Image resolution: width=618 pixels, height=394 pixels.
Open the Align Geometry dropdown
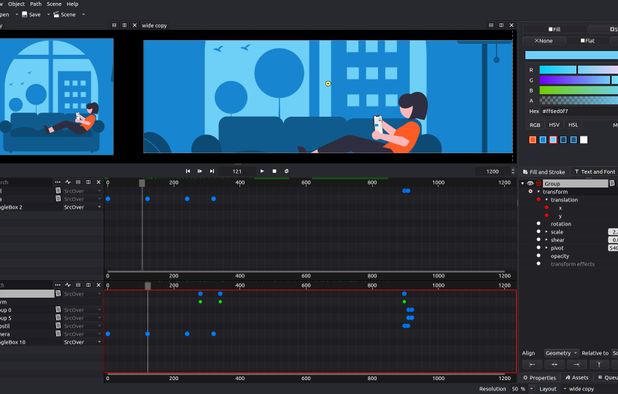click(561, 353)
